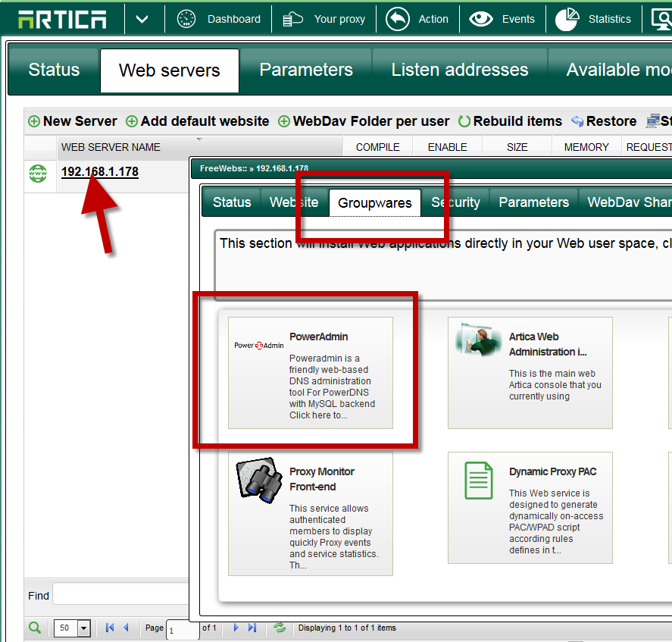Click the green refresh table icon
Screen dimensions: 672x642
pos(280,628)
